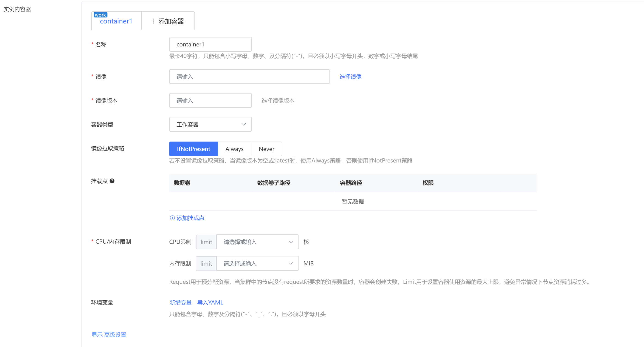Image resolution: width=644 pixels, height=347 pixels.
Task: Click 新增变量 link
Action: pos(180,302)
